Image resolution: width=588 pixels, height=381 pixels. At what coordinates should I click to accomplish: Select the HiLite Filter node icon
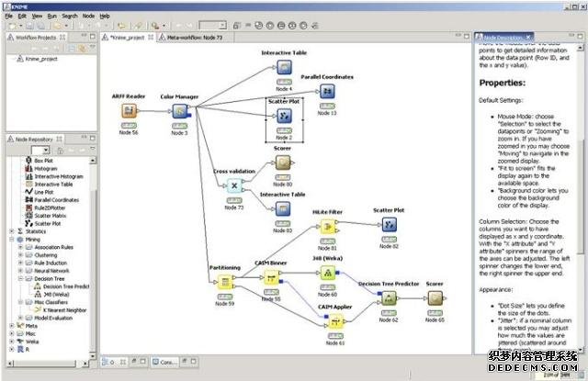click(326, 225)
